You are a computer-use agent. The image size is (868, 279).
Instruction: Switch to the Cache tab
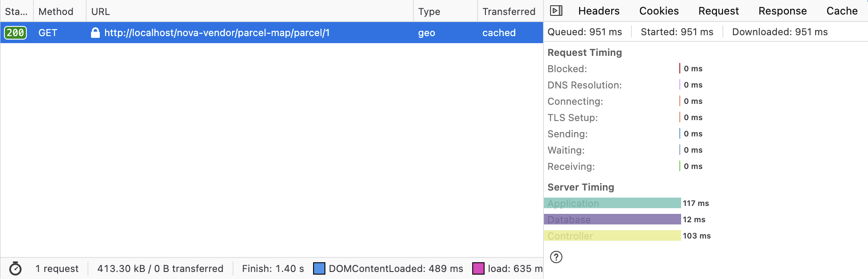[842, 11]
